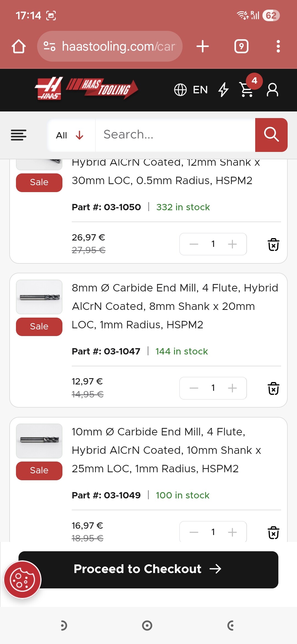Increase quantity of part 03-1047

[232, 388]
